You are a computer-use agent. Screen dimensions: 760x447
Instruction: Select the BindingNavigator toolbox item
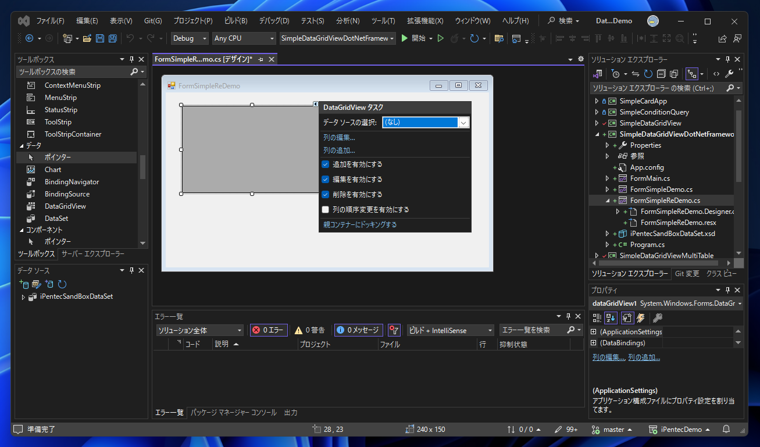tap(71, 182)
